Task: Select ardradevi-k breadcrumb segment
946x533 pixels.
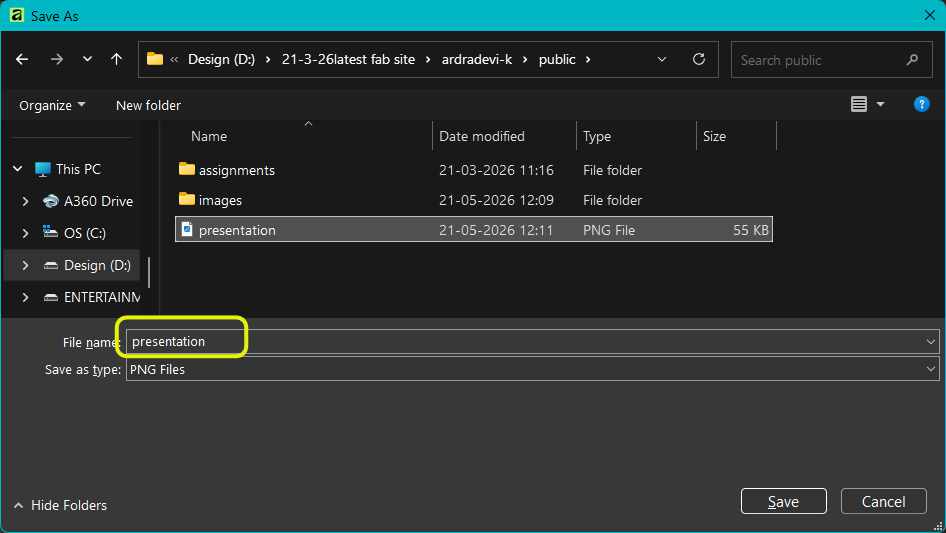Action: point(477,59)
